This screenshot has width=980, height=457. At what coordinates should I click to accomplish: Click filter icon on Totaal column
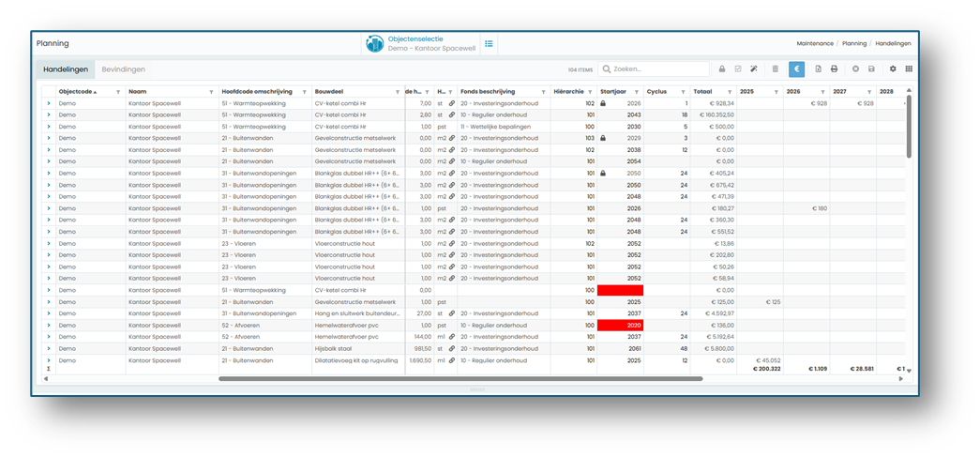[x=730, y=92]
